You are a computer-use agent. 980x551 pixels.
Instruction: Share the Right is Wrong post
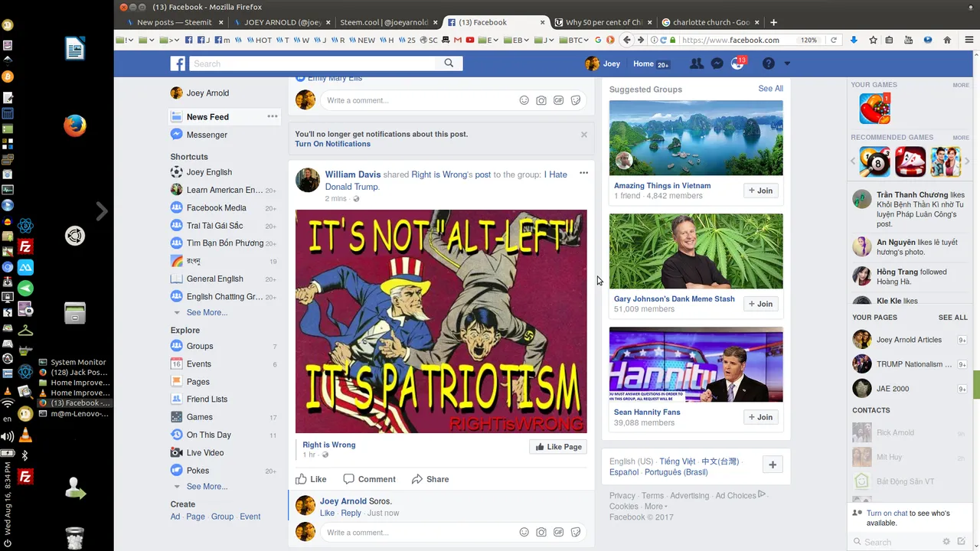430,479
